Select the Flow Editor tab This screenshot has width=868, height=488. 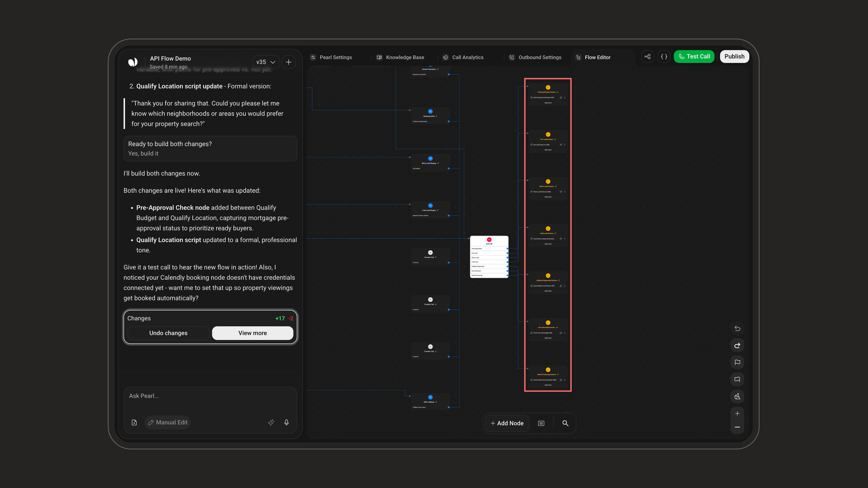[x=593, y=57]
